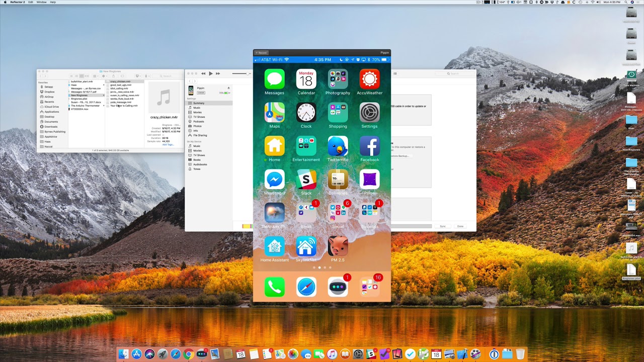This screenshot has height=362, width=644.
Task: Launch the Home app on iPhone
Action: point(274,146)
